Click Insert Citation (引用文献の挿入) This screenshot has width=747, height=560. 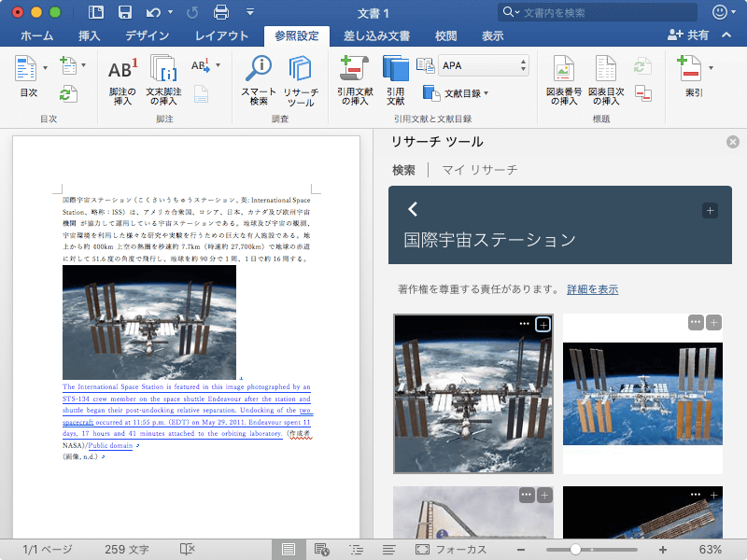coord(355,80)
